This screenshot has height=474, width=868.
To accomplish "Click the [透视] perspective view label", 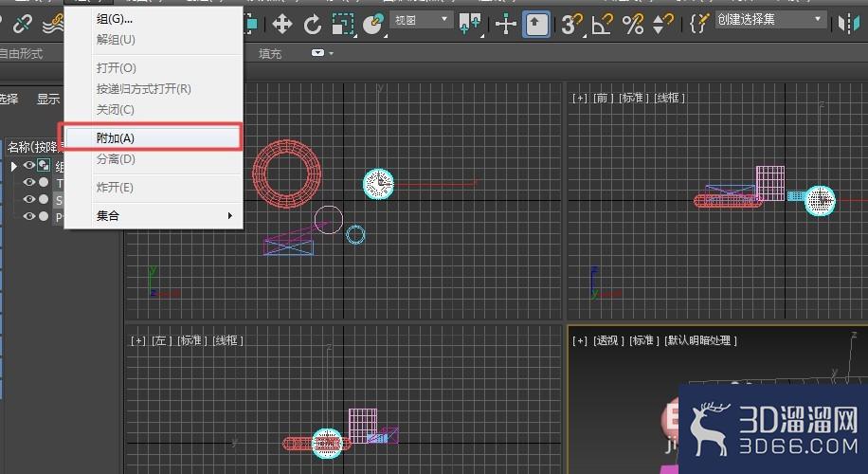I will (608, 340).
